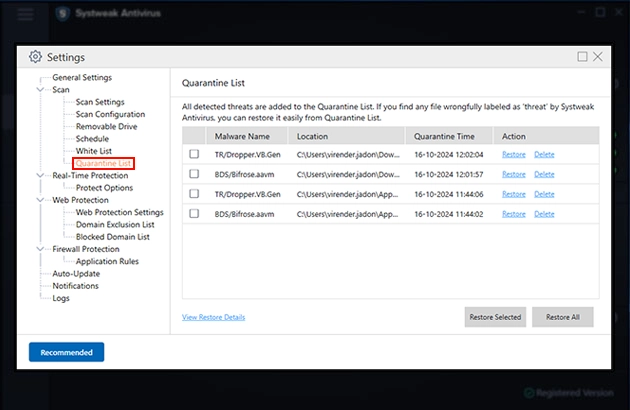Collapse the Firewall Protection tree chevron

pyautogui.click(x=39, y=249)
